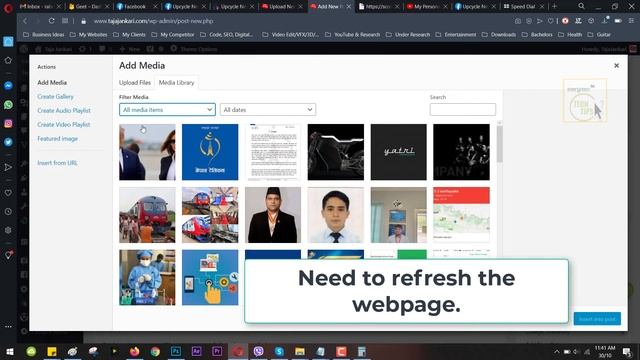This screenshot has height=360, width=640.
Task: Open Twitter in the Opera sidebar
Action: click(x=8, y=142)
